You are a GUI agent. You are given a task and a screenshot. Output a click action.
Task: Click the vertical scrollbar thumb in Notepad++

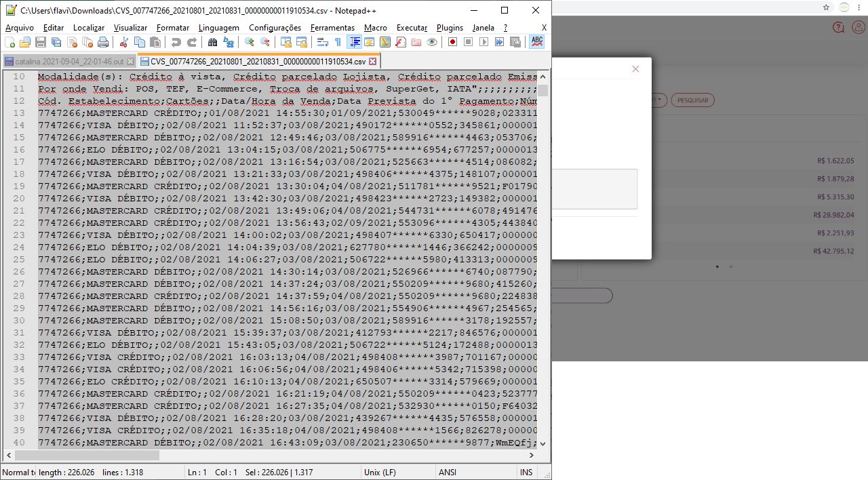coord(543,91)
